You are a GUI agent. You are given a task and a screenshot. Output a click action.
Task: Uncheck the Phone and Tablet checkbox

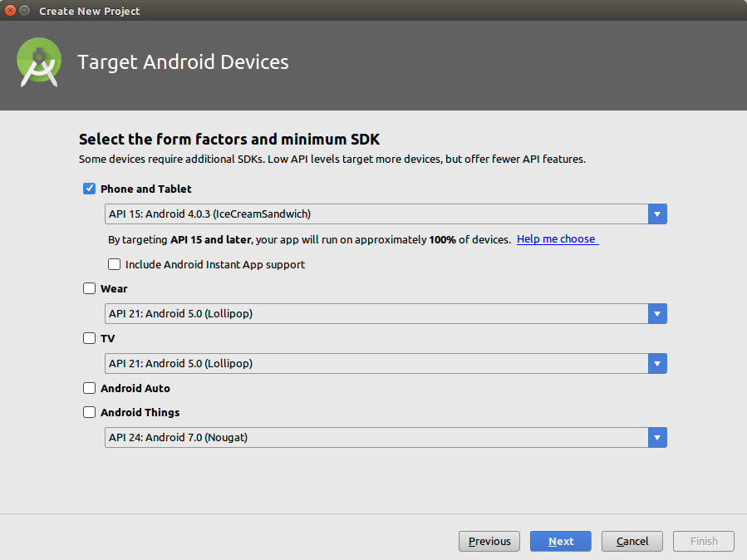tap(90, 189)
